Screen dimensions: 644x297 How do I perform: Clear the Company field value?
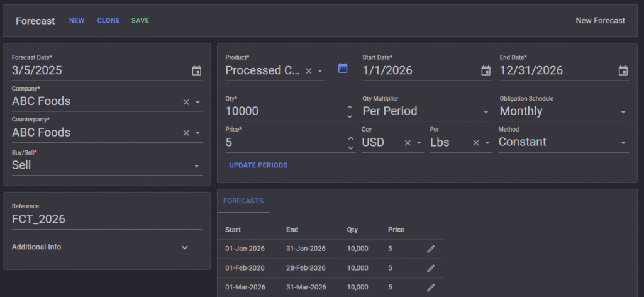coord(186,102)
